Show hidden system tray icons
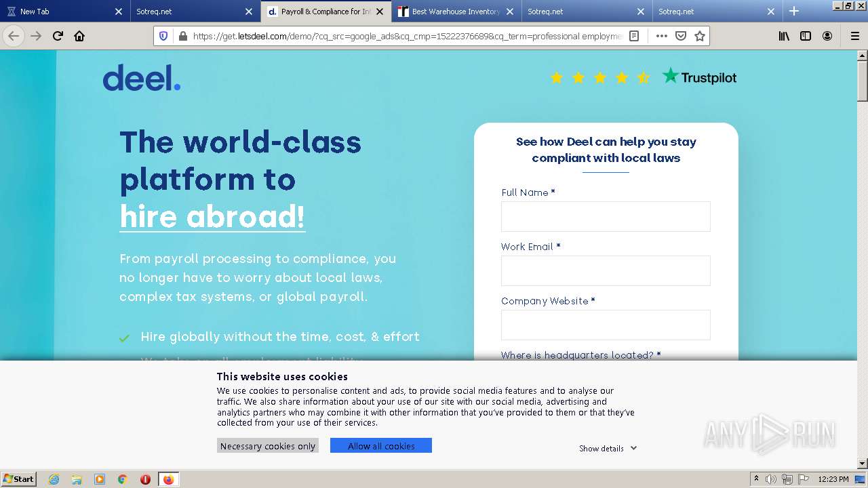Viewport: 868px width, 488px height. (x=756, y=479)
